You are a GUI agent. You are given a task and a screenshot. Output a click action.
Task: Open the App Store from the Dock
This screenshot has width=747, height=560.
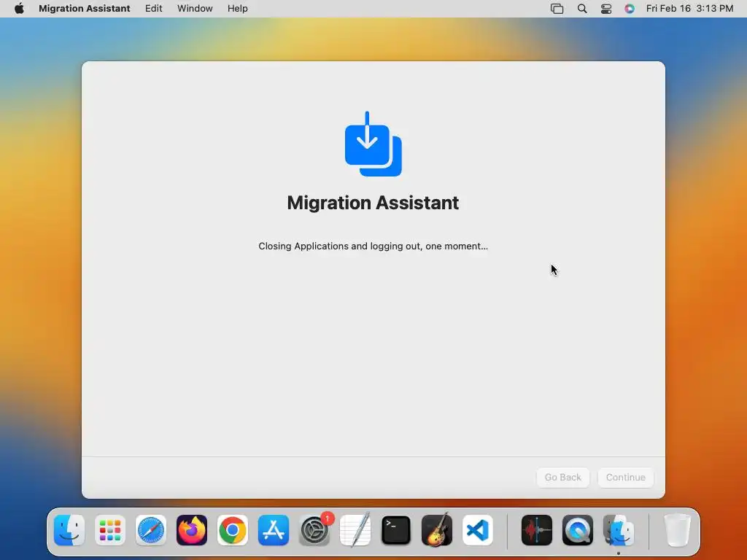click(274, 530)
